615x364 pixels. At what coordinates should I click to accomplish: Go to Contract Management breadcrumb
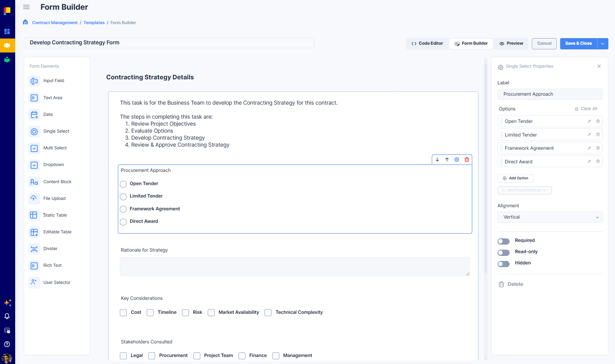pyautogui.click(x=55, y=23)
